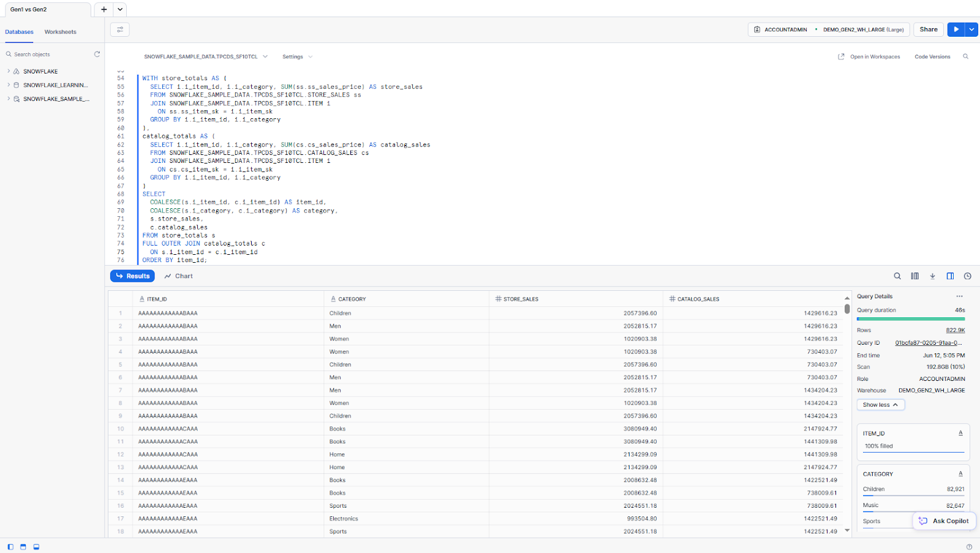The image size is (980, 553).
Task: Run the query with the play button
Action: pyautogui.click(x=956, y=29)
